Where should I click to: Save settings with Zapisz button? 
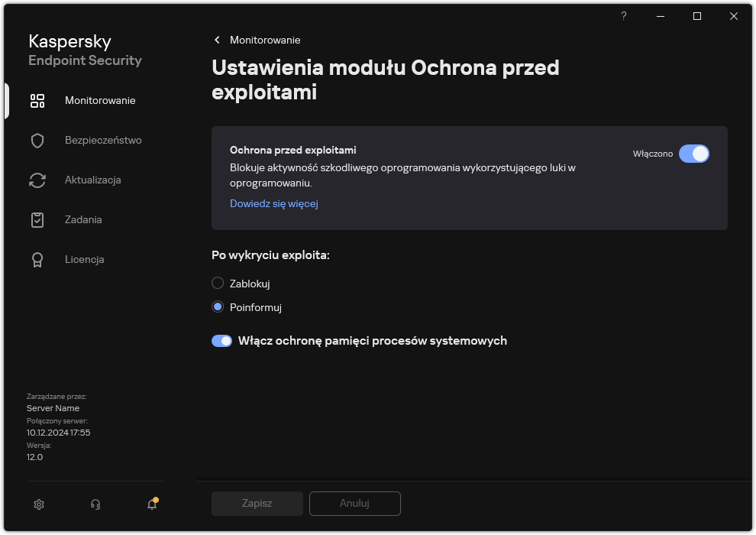click(257, 503)
